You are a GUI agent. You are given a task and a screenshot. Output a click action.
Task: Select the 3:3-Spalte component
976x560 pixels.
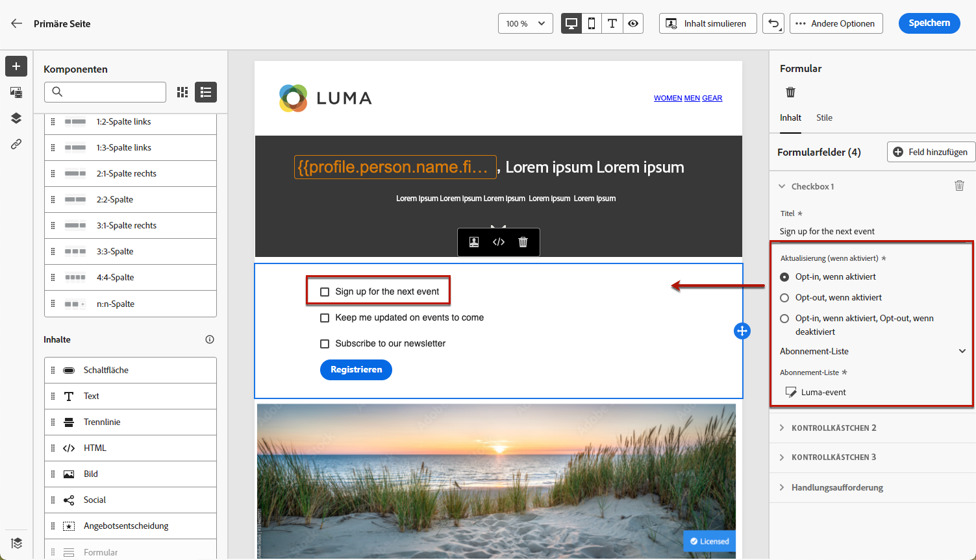pyautogui.click(x=131, y=252)
